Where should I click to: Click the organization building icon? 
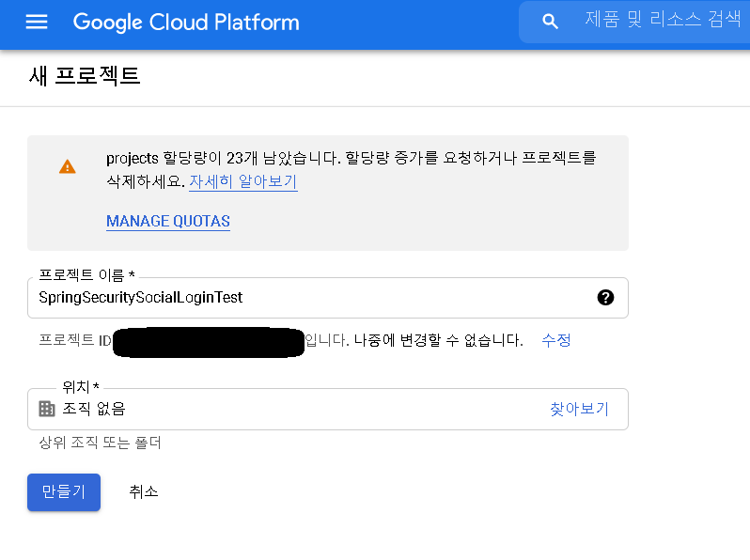tap(47, 409)
